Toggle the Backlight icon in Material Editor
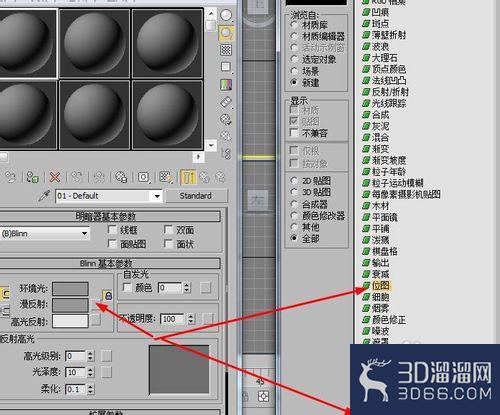Image resolution: width=500 pixels, height=415 pixels. pyautogui.click(x=226, y=33)
